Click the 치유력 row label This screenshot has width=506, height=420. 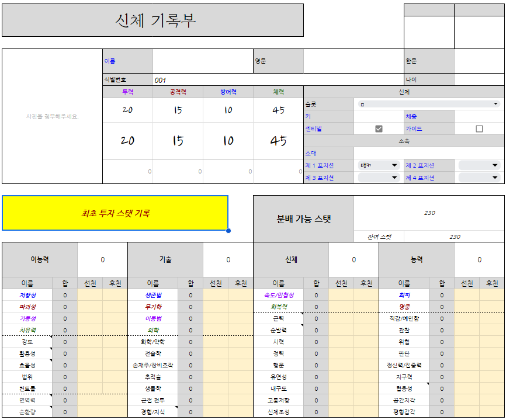(27, 330)
